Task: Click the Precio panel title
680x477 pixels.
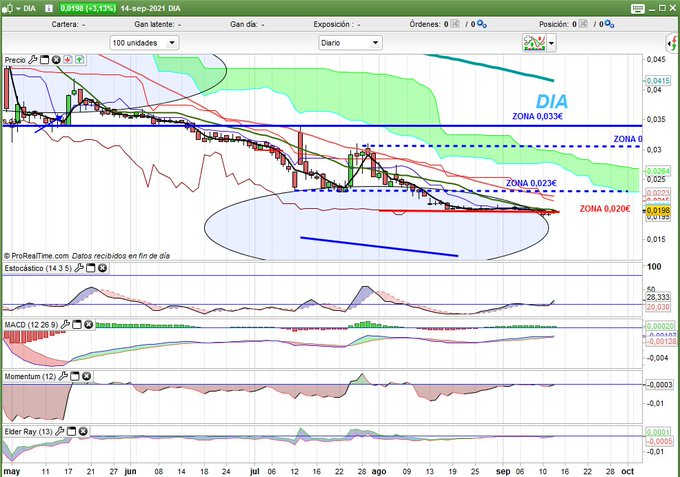Action: pyautogui.click(x=15, y=60)
